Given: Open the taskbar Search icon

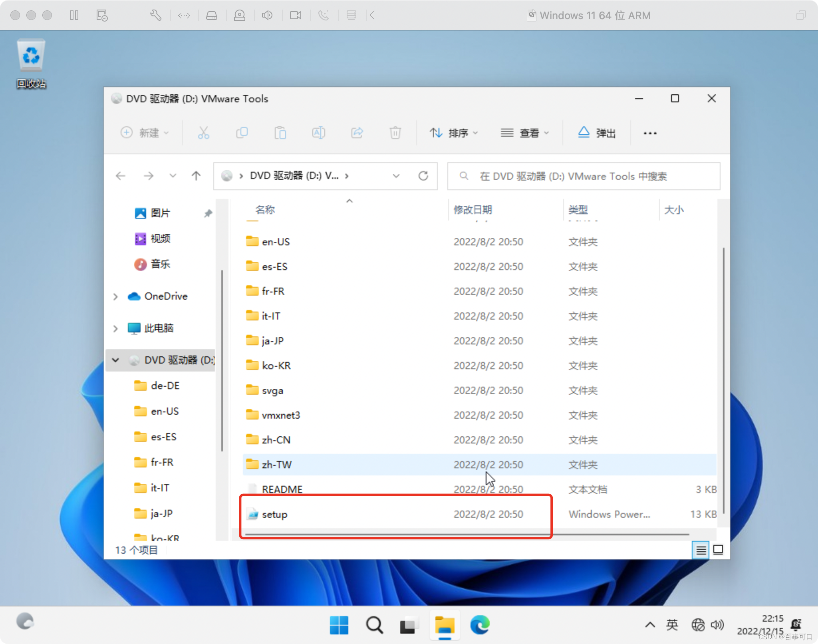Looking at the screenshot, I should (374, 625).
